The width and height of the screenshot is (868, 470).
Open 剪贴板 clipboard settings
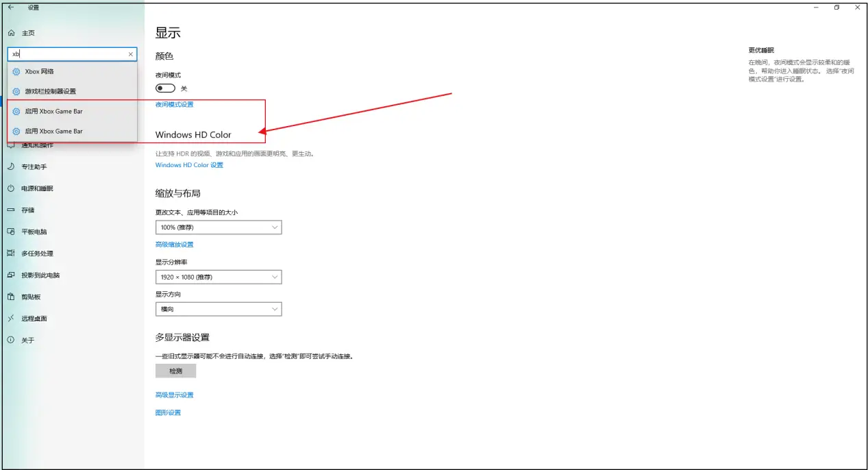pos(25,297)
